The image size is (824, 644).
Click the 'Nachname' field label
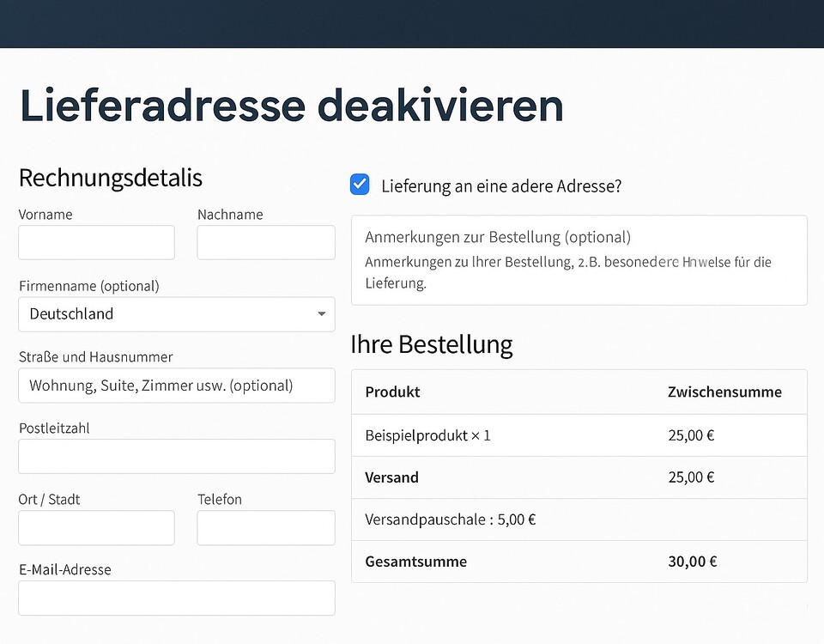pos(230,215)
